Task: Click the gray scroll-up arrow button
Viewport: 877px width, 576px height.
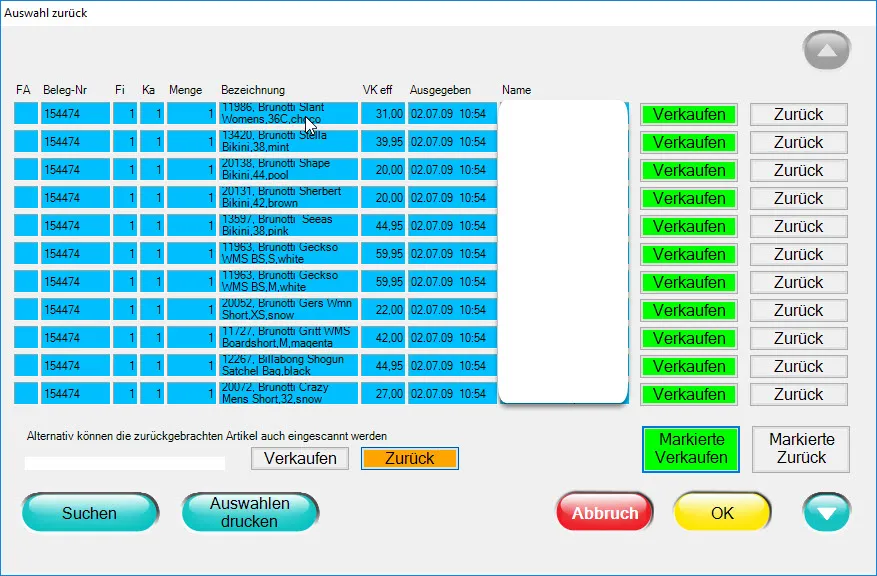Action: (826, 50)
